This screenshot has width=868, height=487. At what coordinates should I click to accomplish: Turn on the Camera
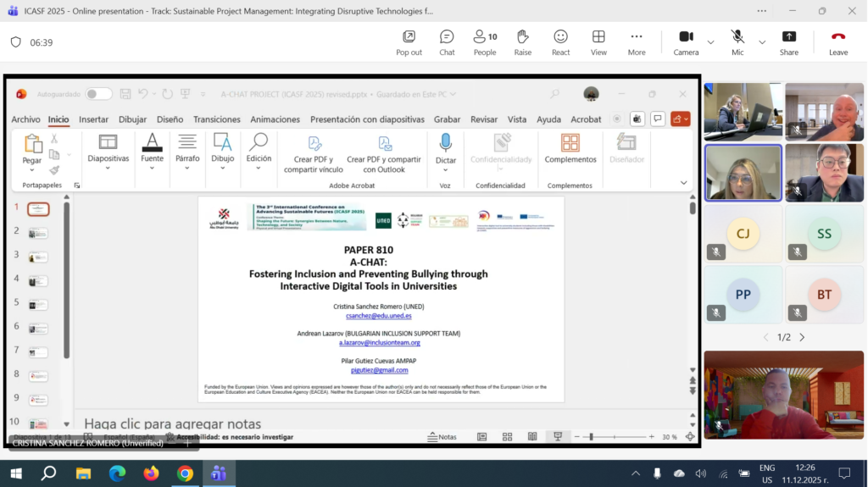[686, 42]
